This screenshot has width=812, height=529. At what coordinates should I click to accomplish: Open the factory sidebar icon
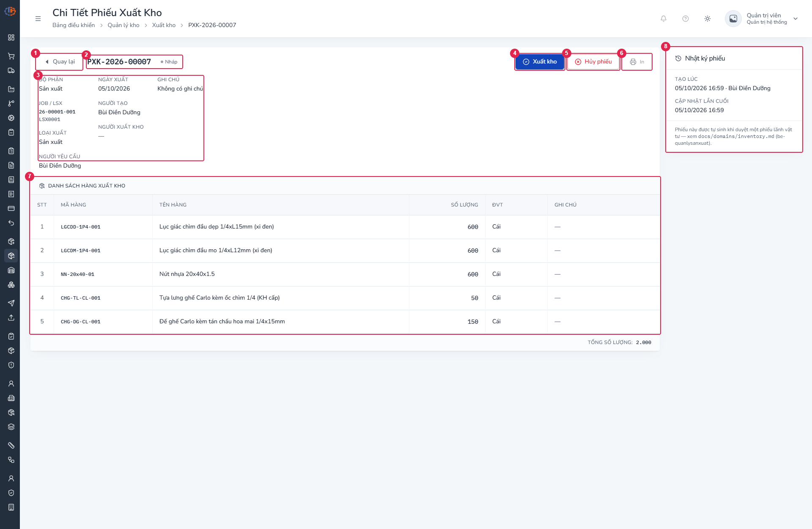tap(11, 89)
